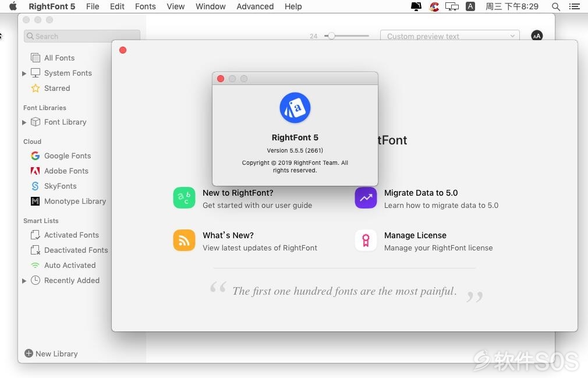This screenshot has width=588, height=378.
Task: Open the Window menu
Action: coord(210,6)
